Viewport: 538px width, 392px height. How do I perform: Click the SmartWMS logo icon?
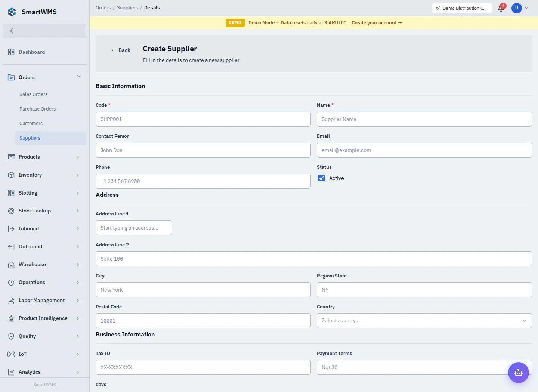[12, 12]
